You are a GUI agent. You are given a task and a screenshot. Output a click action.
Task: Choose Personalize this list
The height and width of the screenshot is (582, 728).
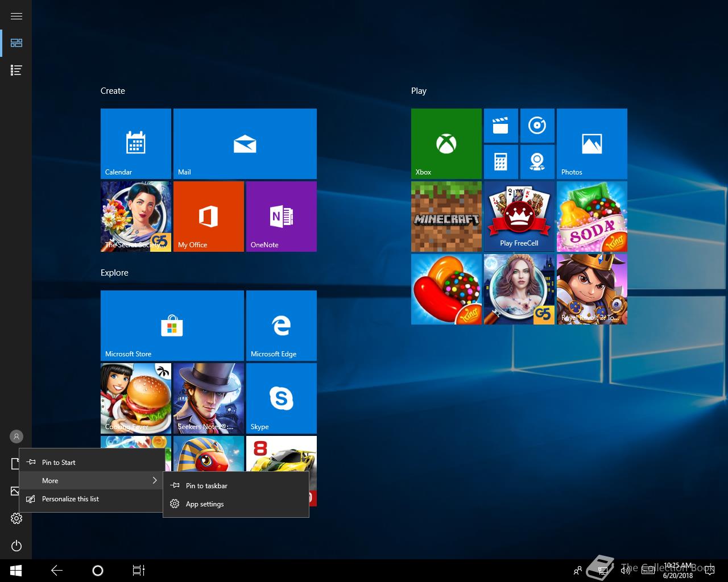click(x=92, y=498)
